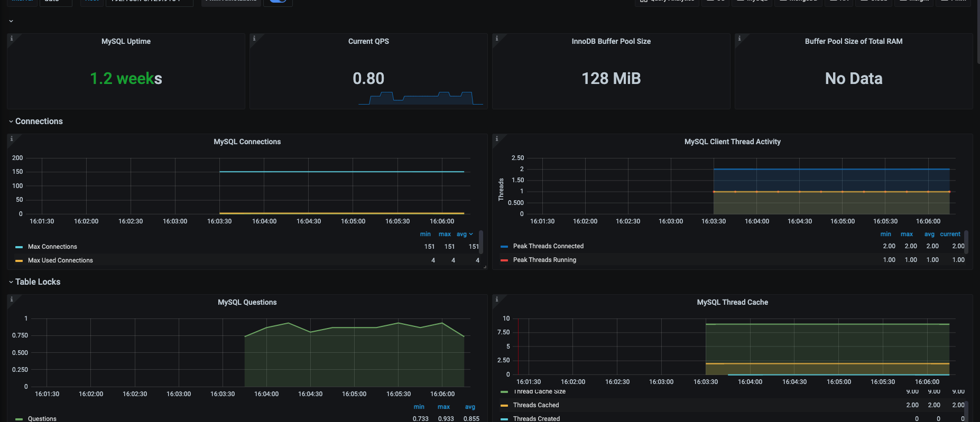The image size is (980, 422).
Task: Expand the untitled row chevron above MySQL Uptime
Action: point(11,21)
